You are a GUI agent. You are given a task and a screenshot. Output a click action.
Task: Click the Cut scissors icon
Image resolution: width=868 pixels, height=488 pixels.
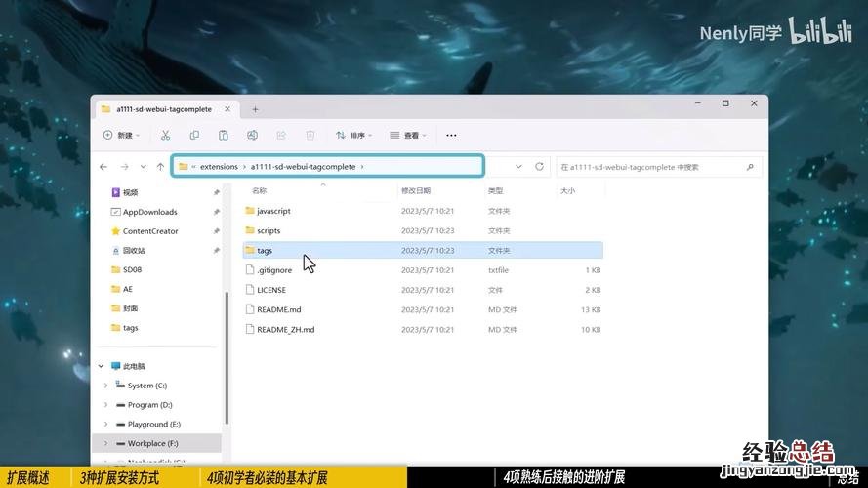tap(165, 135)
